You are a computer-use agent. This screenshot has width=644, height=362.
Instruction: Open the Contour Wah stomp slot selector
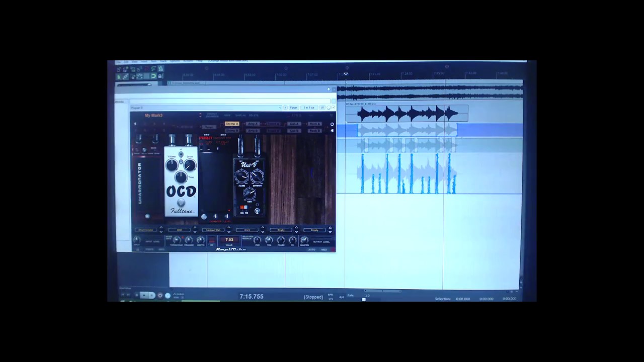(213, 230)
